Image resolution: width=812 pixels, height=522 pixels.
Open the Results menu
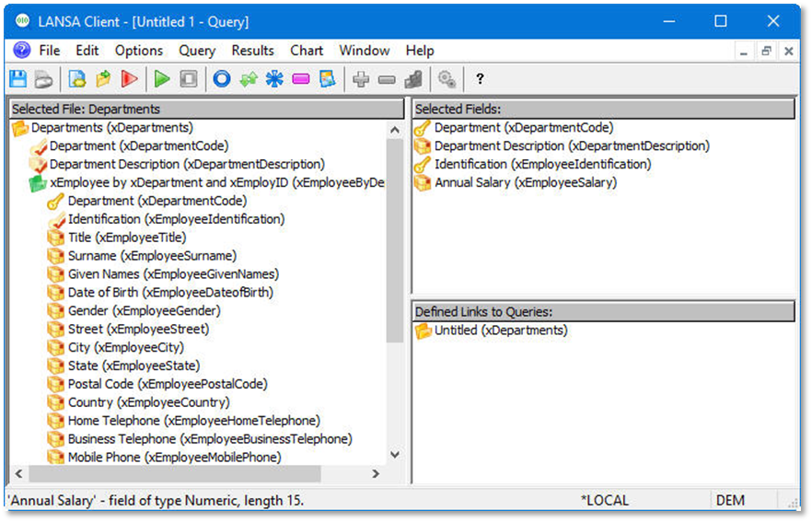252,51
